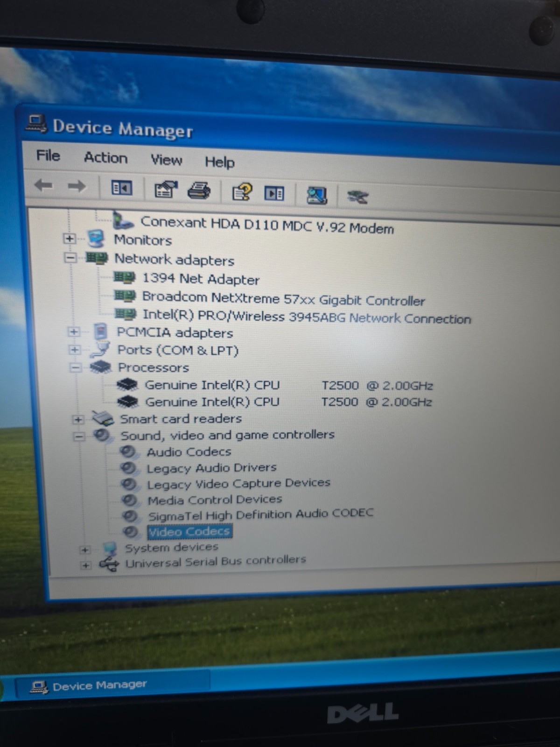This screenshot has height=747, width=560.
Task: Click the PCMCIA adapters category icon
Action: click(100, 332)
